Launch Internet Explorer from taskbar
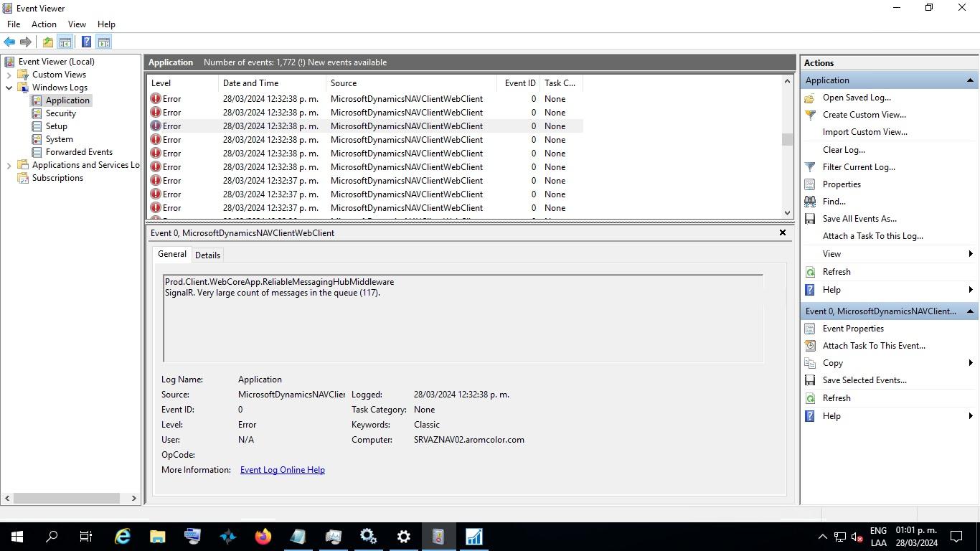 [x=123, y=537]
